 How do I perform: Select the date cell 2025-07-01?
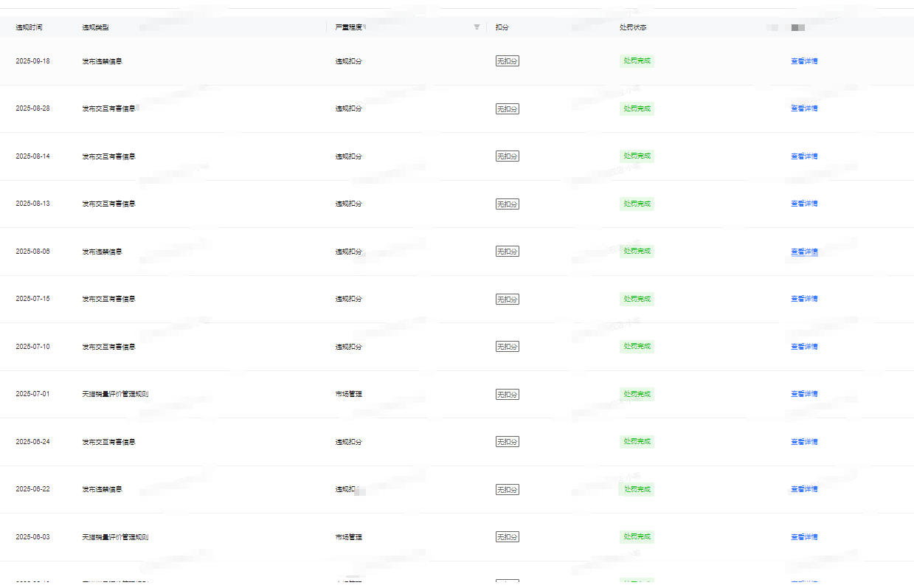(x=32, y=394)
